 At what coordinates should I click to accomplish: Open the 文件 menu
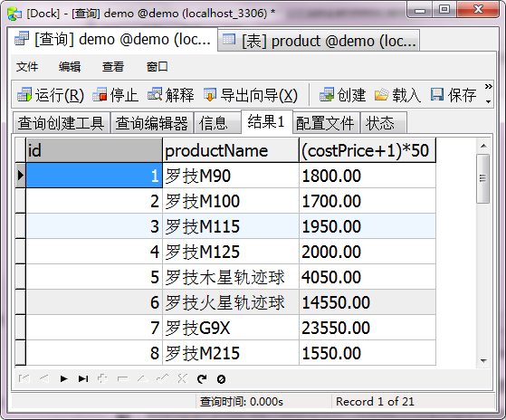[x=27, y=67]
